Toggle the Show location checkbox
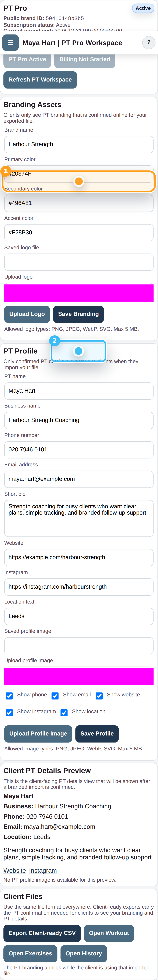The height and width of the screenshot is (980, 158). click(x=64, y=712)
